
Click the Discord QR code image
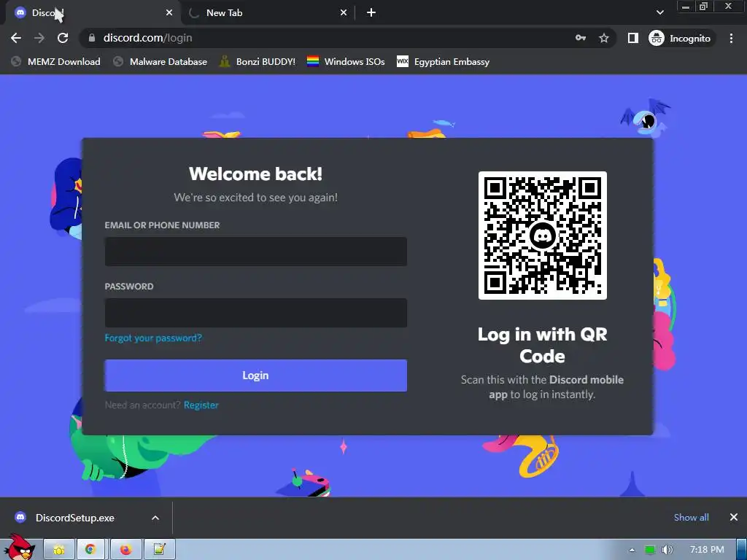click(543, 236)
